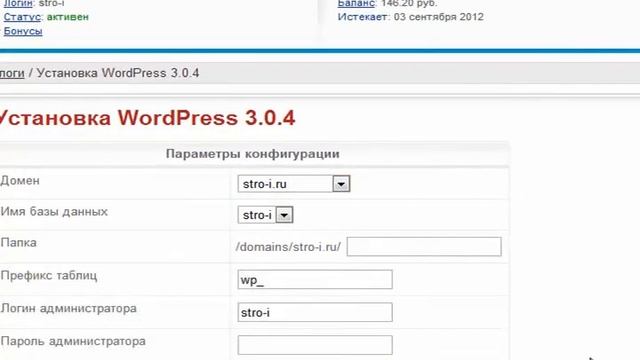640x360 pixels.
Task: Go to the логи breadcrumb link
Action: pyautogui.click(x=12, y=73)
